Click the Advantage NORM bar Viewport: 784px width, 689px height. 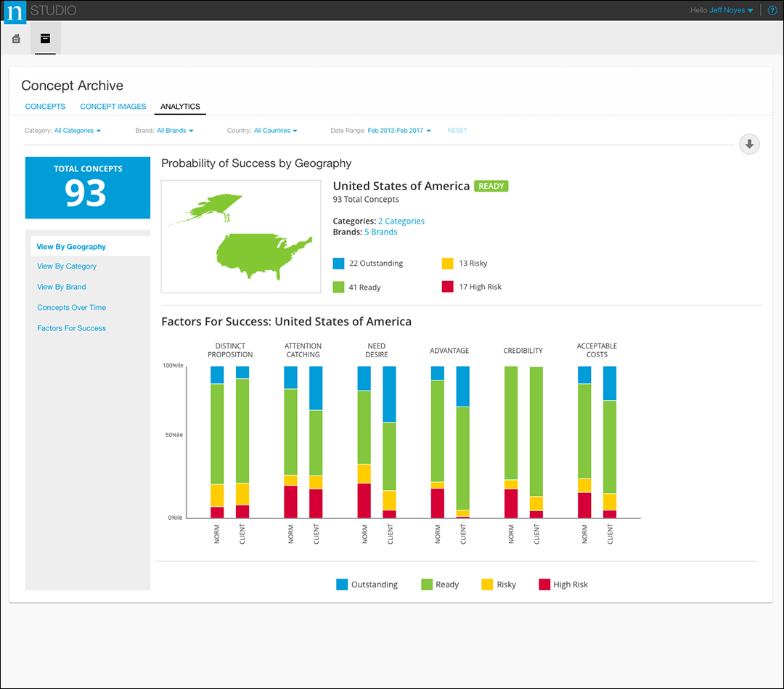pyautogui.click(x=438, y=442)
